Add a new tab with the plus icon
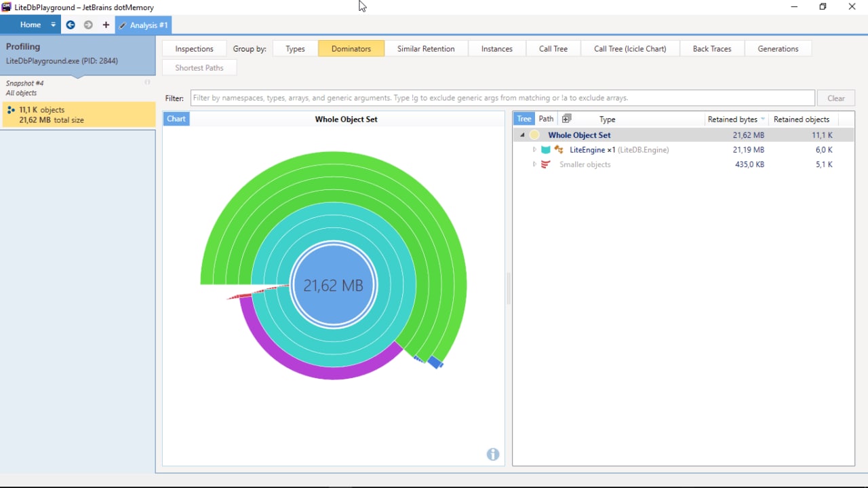This screenshot has width=868, height=488. [x=106, y=25]
